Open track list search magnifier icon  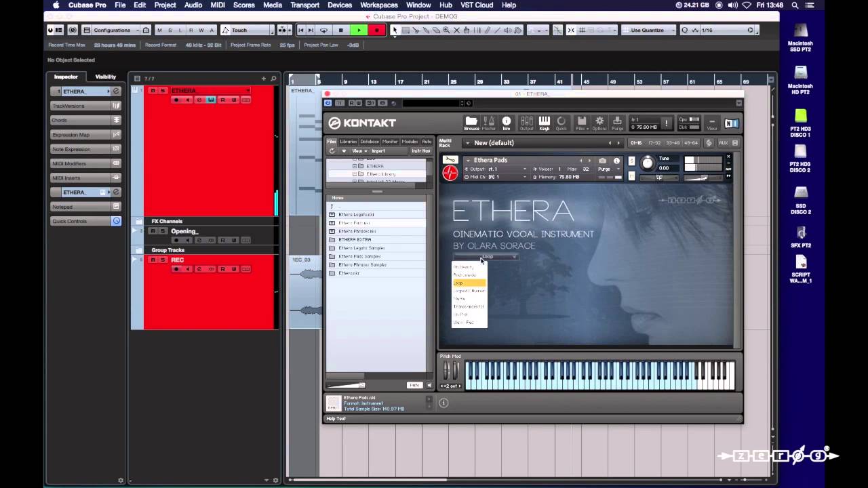(273, 79)
